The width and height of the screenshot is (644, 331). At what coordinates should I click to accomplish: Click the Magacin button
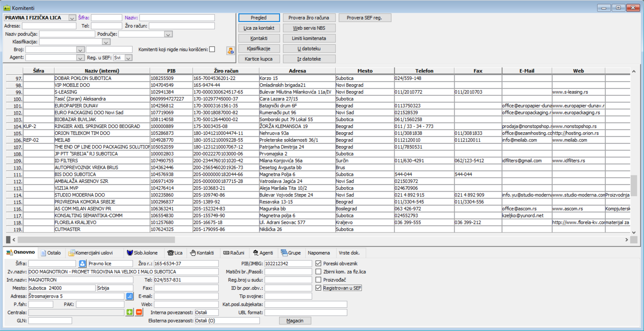pos(295,321)
